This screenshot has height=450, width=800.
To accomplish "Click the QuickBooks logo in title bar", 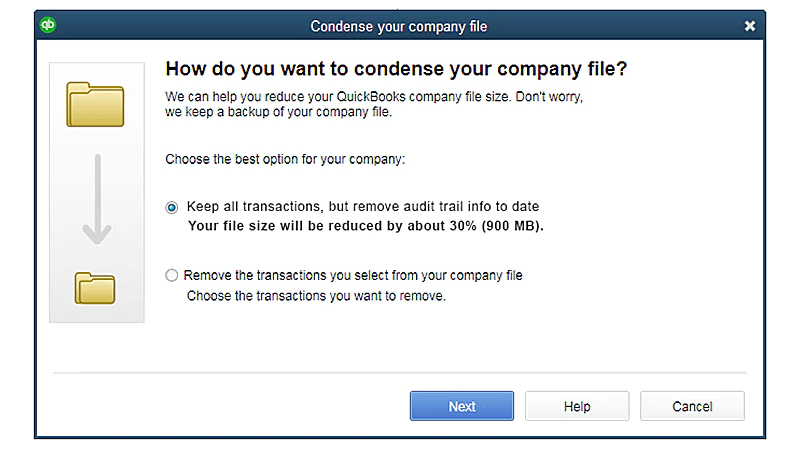I will (48, 24).
